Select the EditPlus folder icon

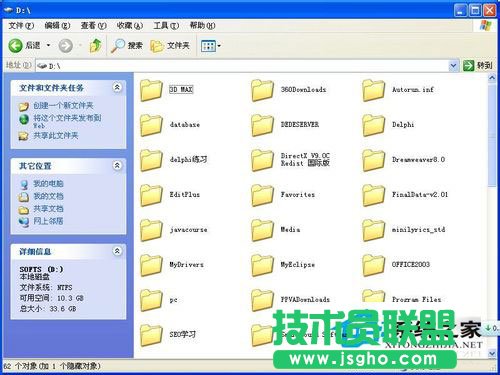[151, 195]
